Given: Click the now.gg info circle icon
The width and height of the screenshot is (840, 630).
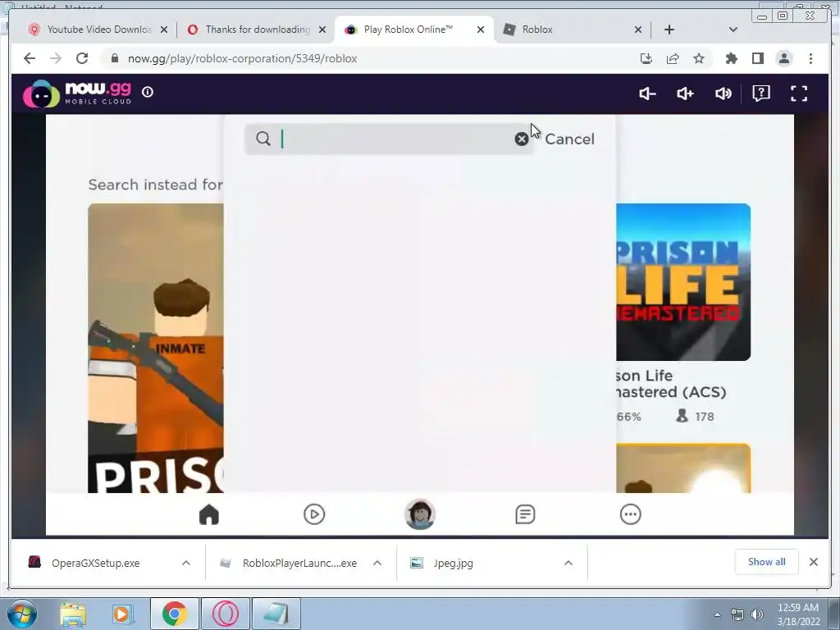Looking at the screenshot, I should 148,92.
